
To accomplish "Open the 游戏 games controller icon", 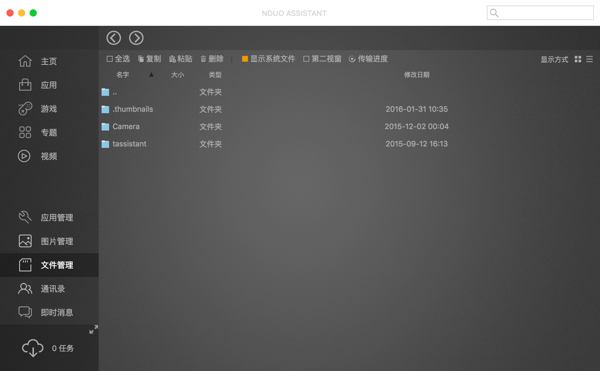I will point(25,109).
